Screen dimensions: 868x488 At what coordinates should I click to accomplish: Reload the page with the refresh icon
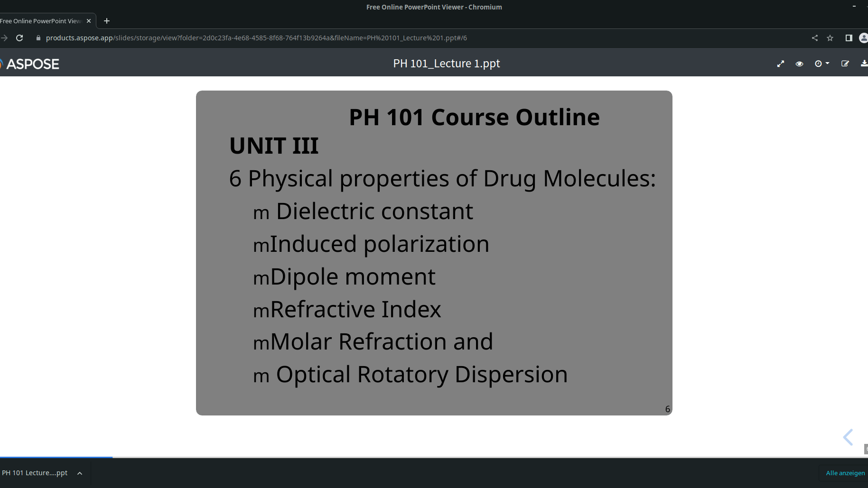tap(19, 38)
